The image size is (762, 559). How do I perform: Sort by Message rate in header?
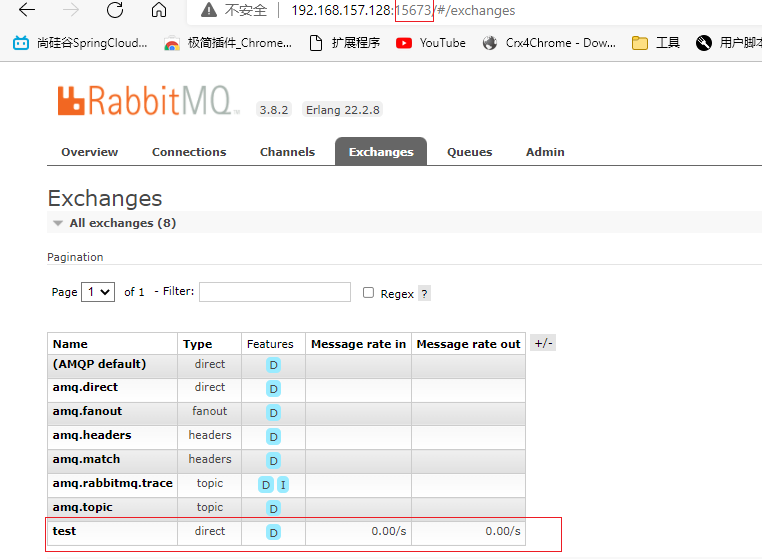point(358,344)
